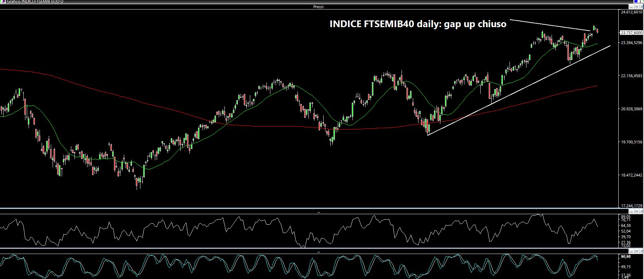Minimize the Prezzi price panel
This screenshot has width=644, height=279.
tap(631, 7)
